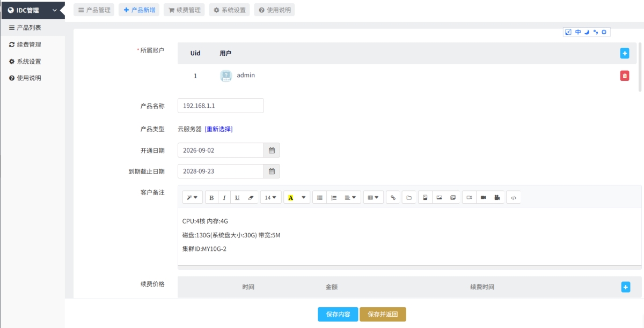
Task: Open the font color dropdown arrow
Action: tap(304, 198)
